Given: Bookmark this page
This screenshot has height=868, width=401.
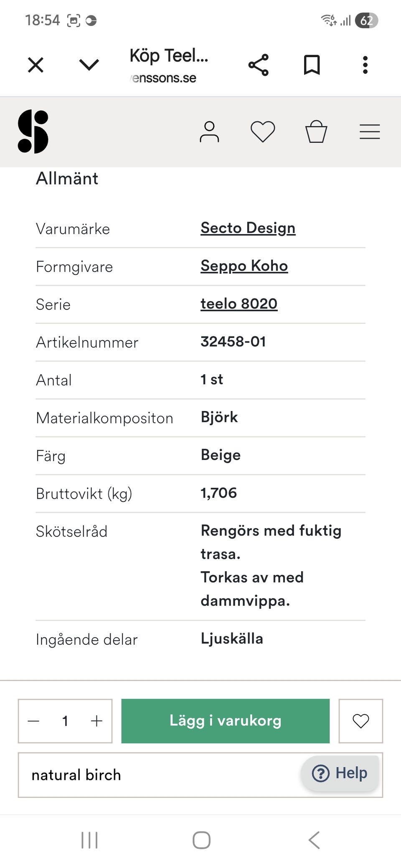Looking at the screenshot, I should [x=312, y=65].
